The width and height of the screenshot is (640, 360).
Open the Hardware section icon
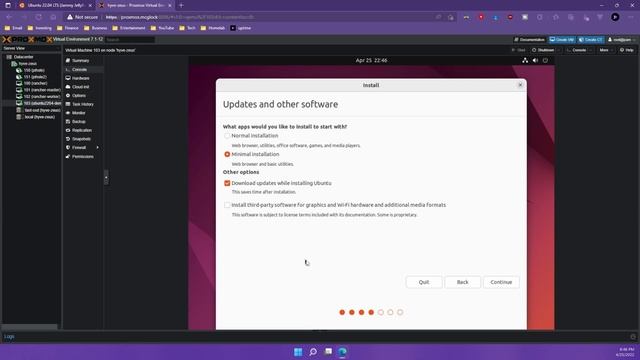68,78
